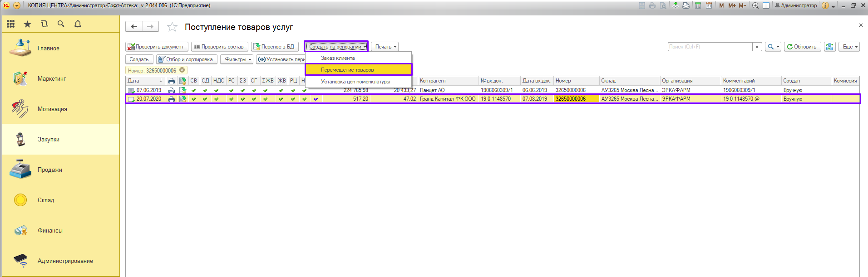Viewport: 868px width, 277px height.
Task: Open the calendar icon in title bar
Action: pos(709,5)
